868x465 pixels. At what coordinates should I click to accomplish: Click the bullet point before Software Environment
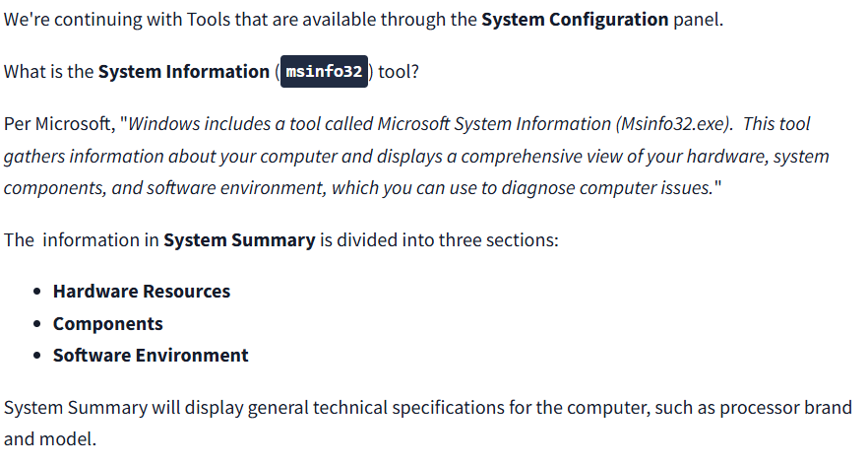[36, 356]
